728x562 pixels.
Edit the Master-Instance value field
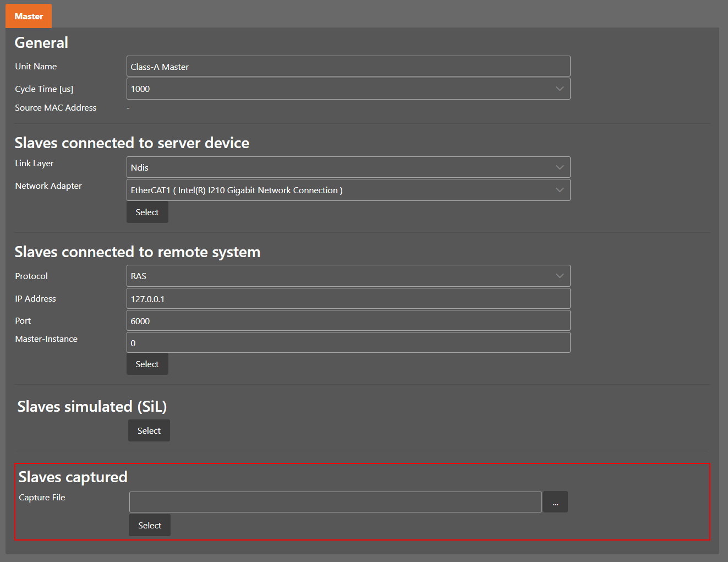(348, 343)
